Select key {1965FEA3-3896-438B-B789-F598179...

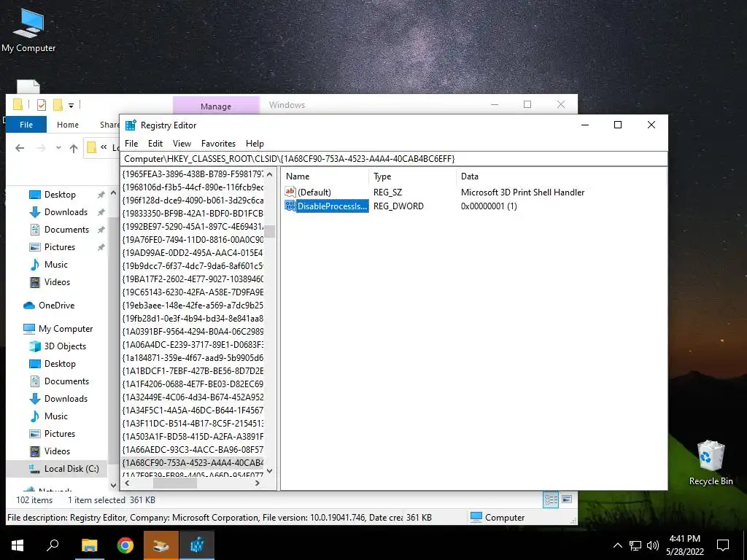coord(193,174)
